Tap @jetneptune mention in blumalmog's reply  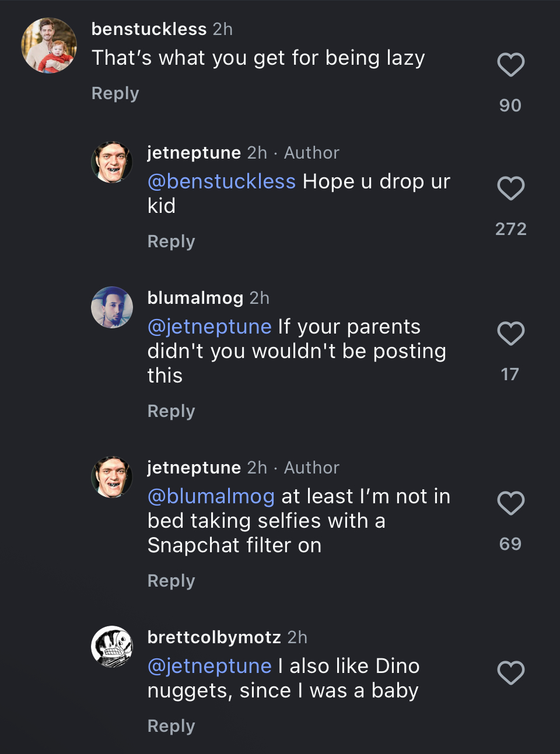tap(209, 327)
